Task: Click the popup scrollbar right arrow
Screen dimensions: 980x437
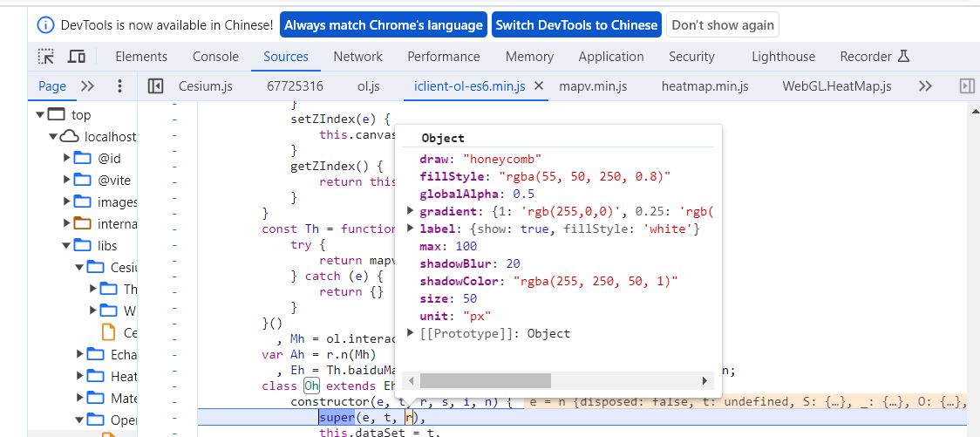Action: tap(704, 380)
